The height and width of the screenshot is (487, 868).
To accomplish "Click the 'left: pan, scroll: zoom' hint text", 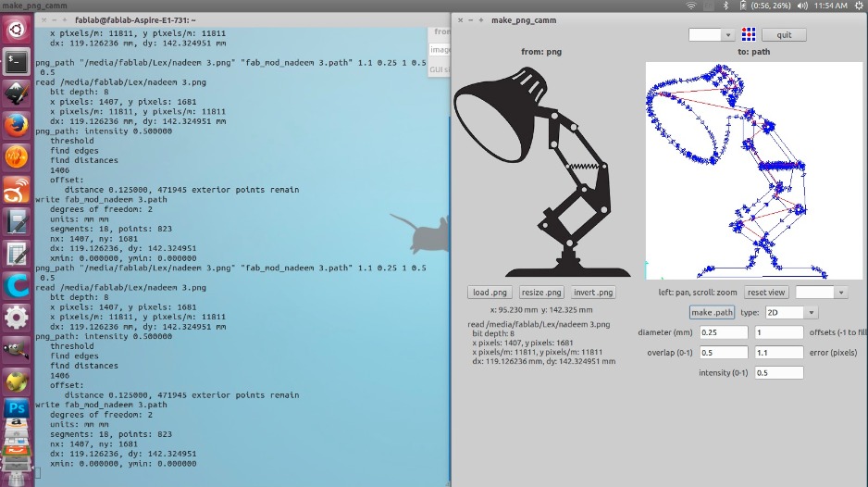I will click(x=698, y=293).
